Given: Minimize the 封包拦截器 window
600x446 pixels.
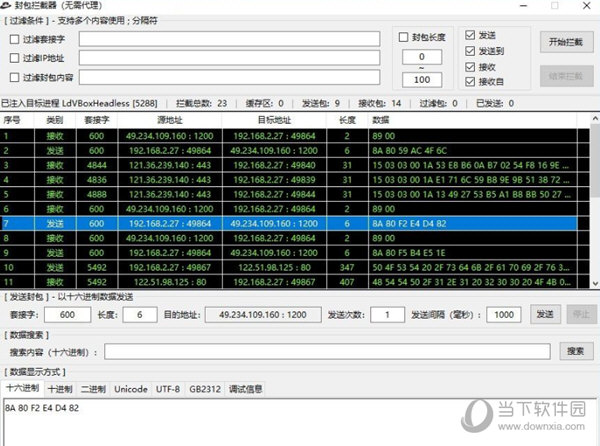Looking at the screenshot, I should [524, 5].
